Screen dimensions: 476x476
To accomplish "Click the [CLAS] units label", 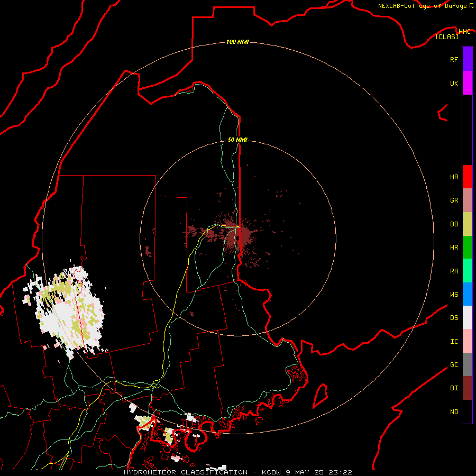I will click(447, 36).
